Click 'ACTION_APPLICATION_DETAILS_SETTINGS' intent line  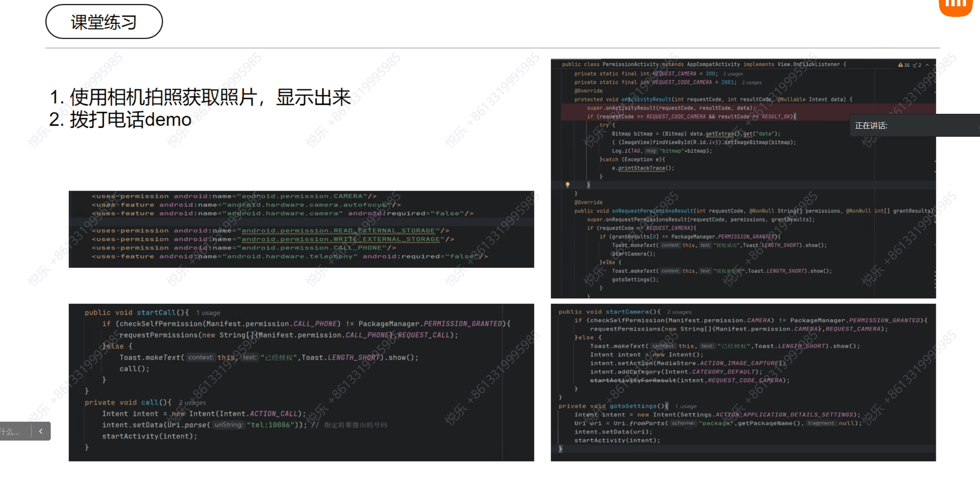point(717,414)
